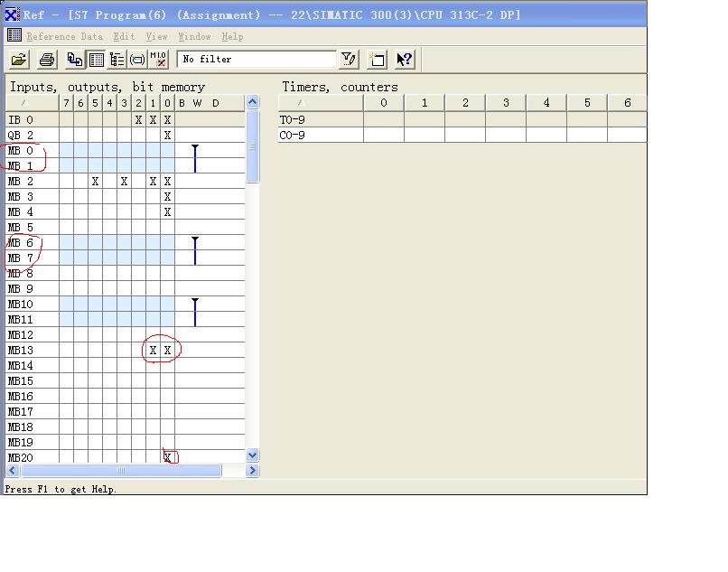Select the MB12 row label
The width and height of the screenshot is (728, 572).
21,334
